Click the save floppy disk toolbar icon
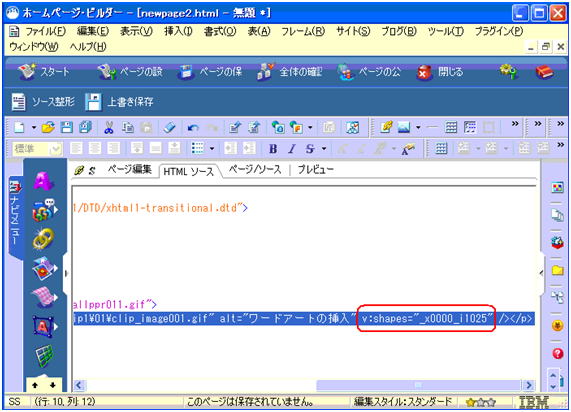This screenshot has height=412, width=571. 67,127
